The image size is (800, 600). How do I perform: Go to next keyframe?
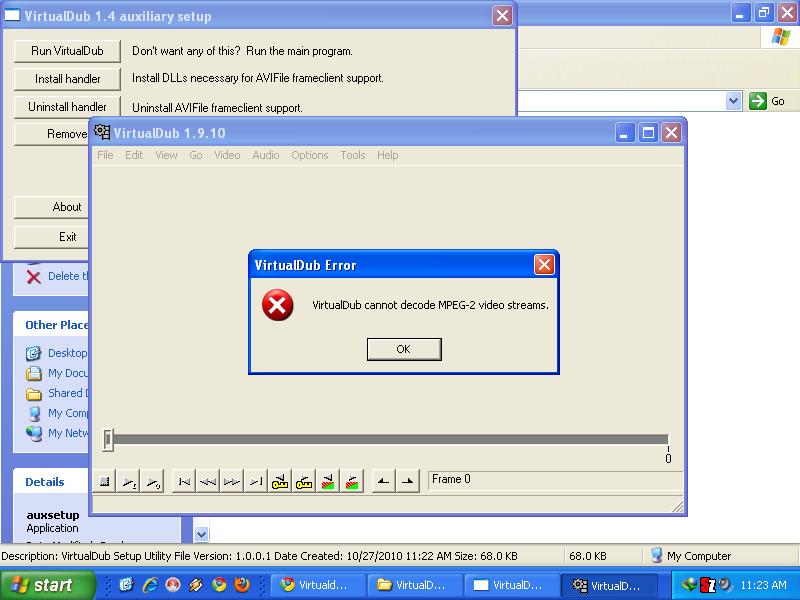[x=304, y=481]
